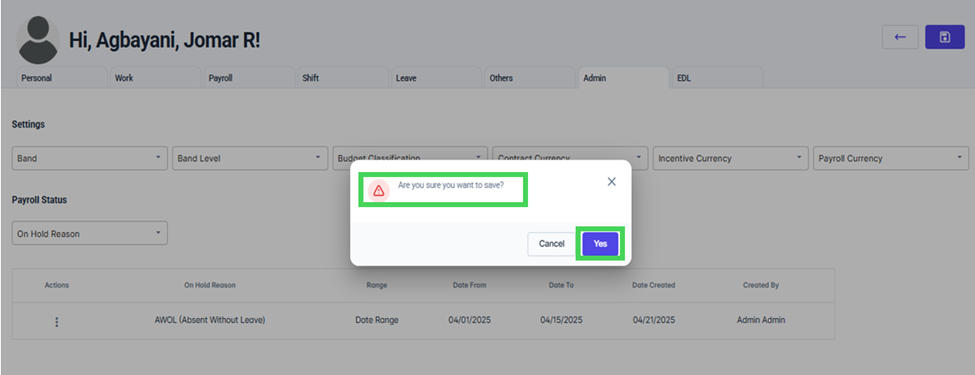
Task: Click the On Hold Reason column header
Action: pos(210,285)
